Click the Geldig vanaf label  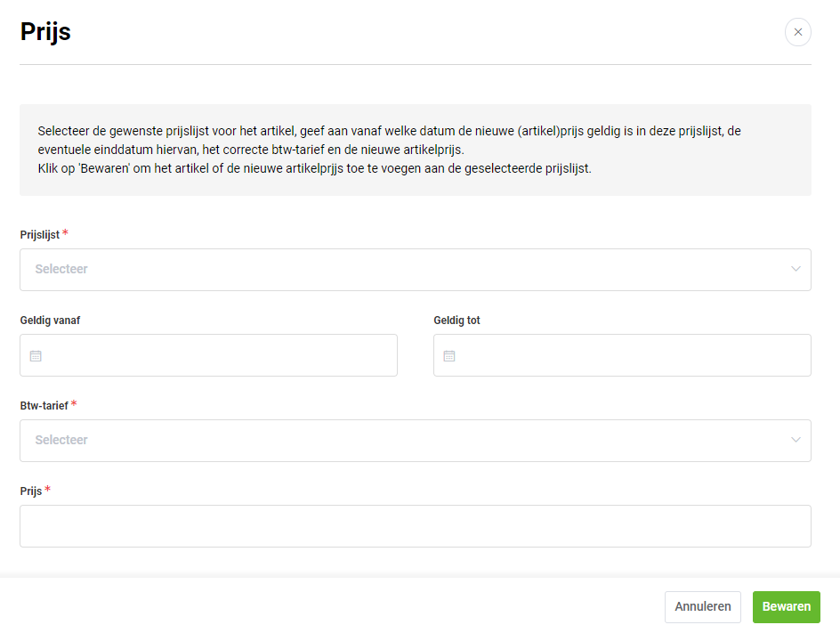pos(50,321)
